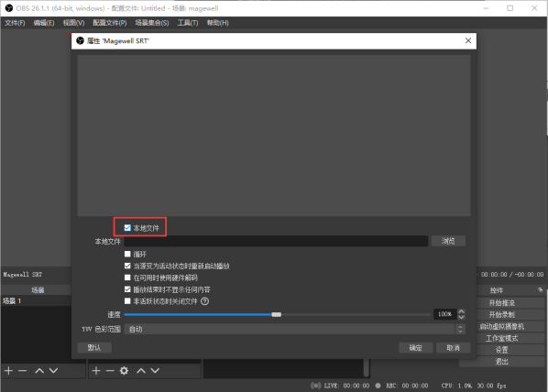The width and height of the screenshot is (548, 392).
Task: Click the 默认 defaults button
Action: point(94,348)
